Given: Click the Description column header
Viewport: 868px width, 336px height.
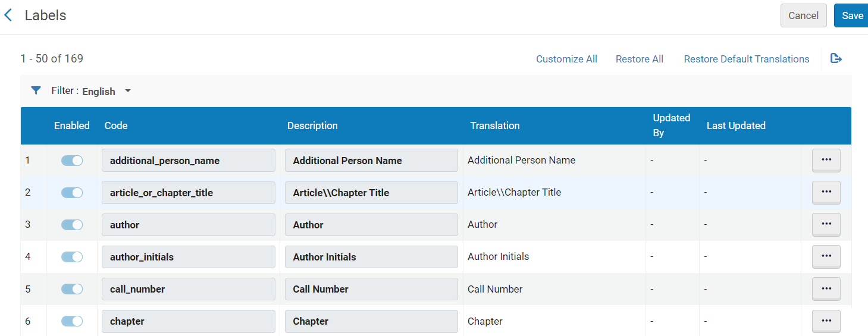Looking at the screenshot, I should (312, 125).
